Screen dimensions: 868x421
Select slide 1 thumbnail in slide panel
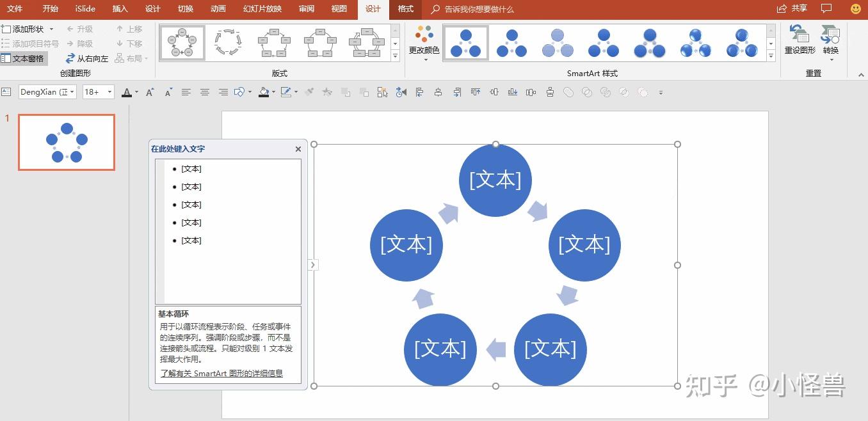(x=66, y=142)
